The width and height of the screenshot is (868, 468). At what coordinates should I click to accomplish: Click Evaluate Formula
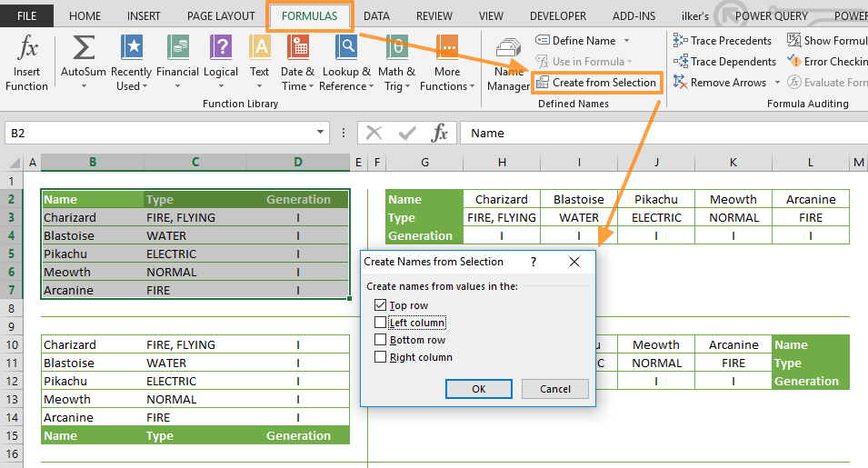click(827, 83)
